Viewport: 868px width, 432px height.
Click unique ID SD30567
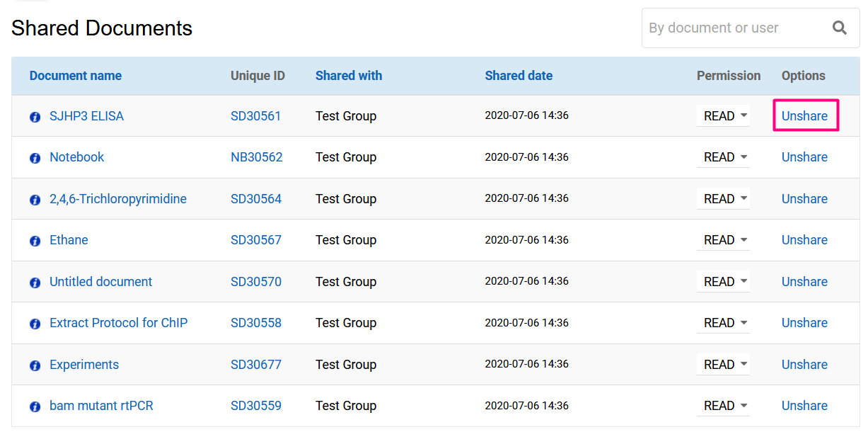click(x=256, y=240)
